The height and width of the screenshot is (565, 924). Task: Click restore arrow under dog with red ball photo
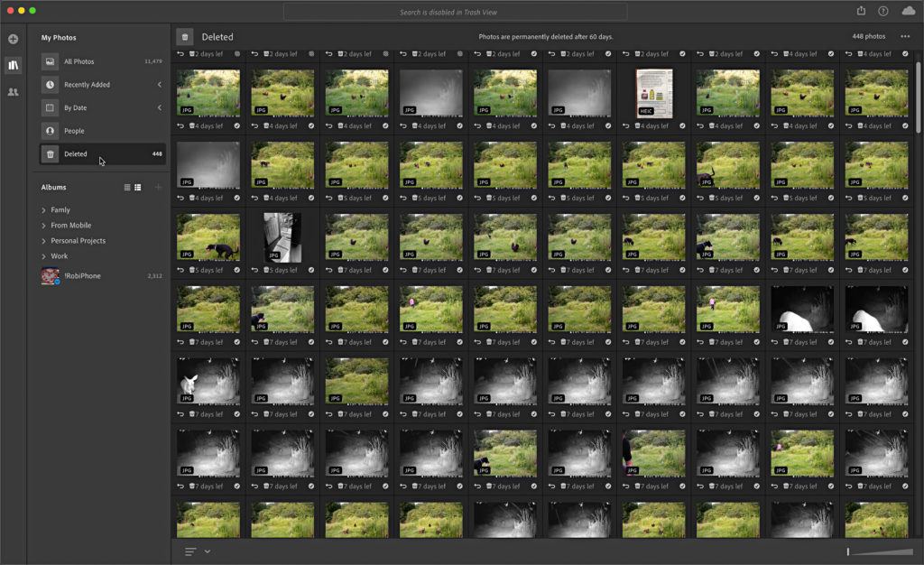(x=180, y=271)
